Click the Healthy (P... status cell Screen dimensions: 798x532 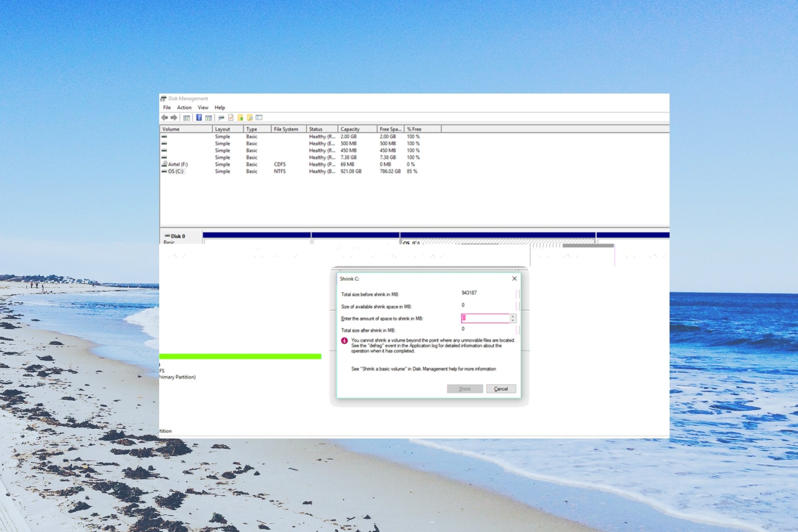coord(322,164)
